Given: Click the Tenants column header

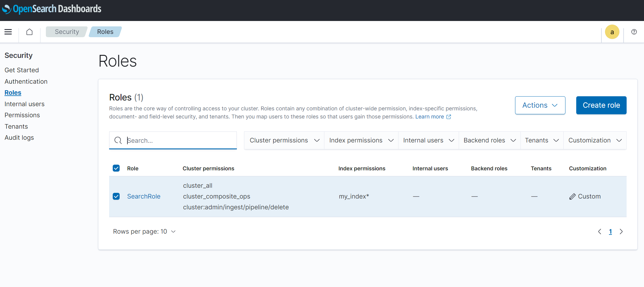Looking at the screenshot, I should pyautogui.click(x=541, y=169).
